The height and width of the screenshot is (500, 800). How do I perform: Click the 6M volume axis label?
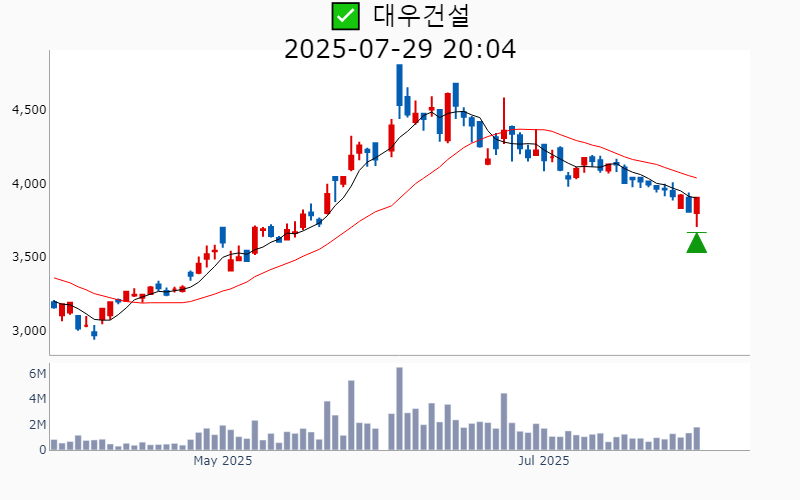[x=37, y=373]
